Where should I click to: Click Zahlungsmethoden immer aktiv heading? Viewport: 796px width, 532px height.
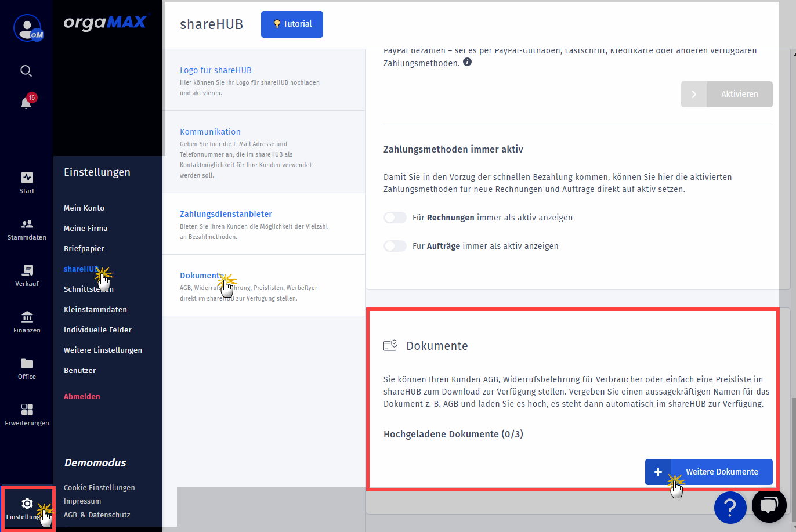(453, 149)
